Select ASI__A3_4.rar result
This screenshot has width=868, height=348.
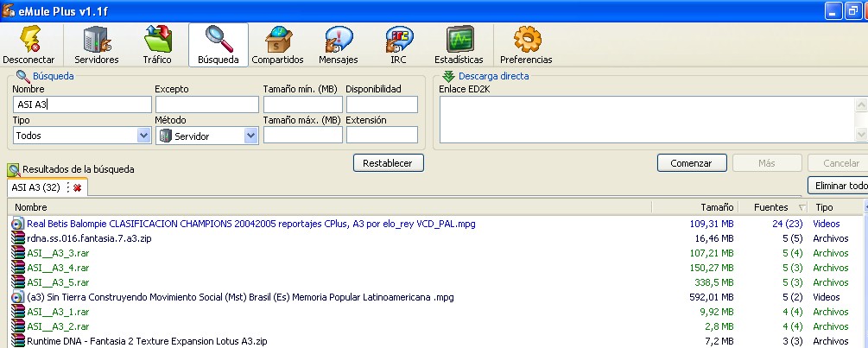(58, 268)
